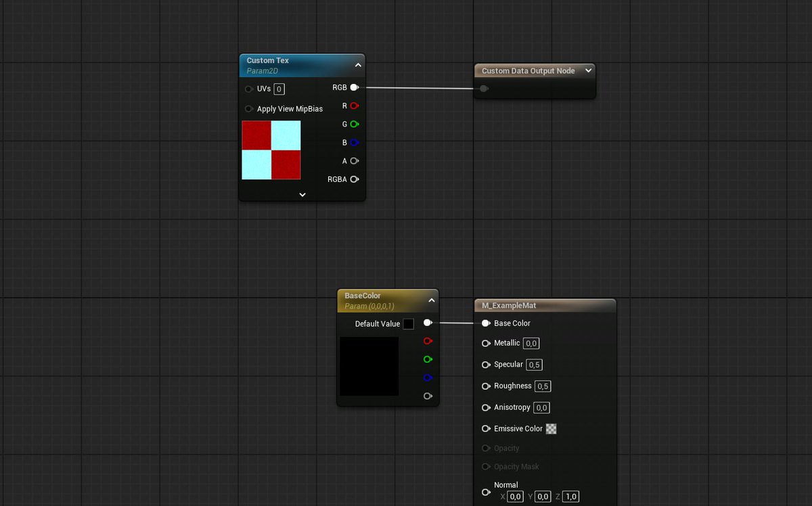Click the red and cyan checker texture preview
This screenshot has height=506, width=812.
click(x=271, y=150)
